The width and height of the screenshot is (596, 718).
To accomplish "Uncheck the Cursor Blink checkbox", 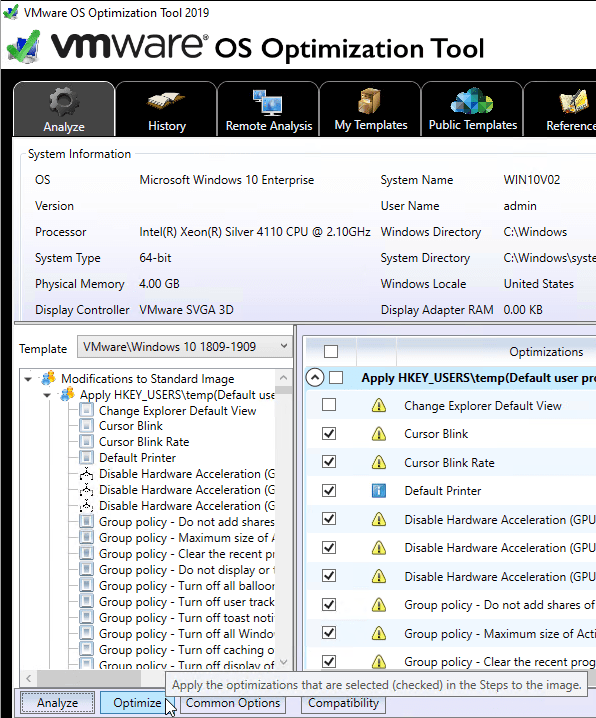I will [x=329, y=433].
